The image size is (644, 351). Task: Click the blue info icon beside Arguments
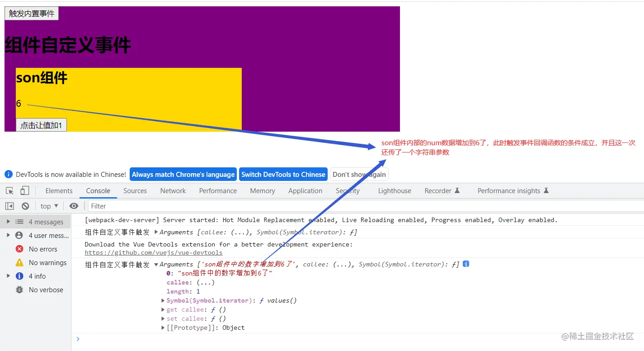pos(466,264)
